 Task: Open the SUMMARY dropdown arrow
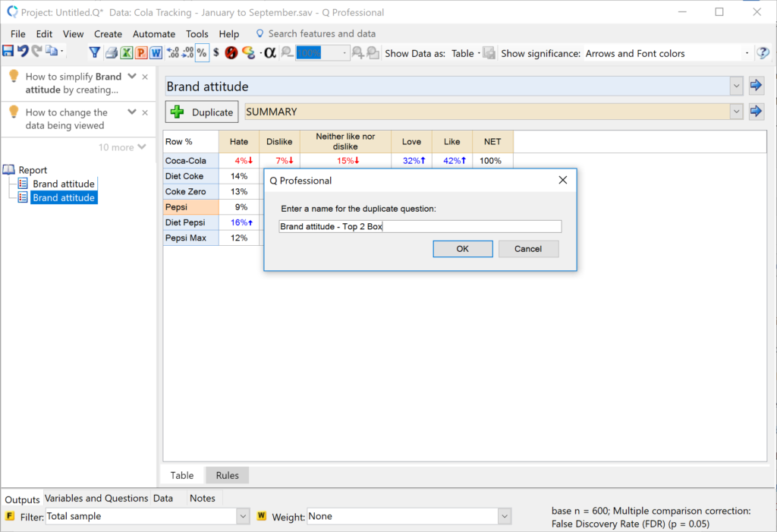pos(736,112)
